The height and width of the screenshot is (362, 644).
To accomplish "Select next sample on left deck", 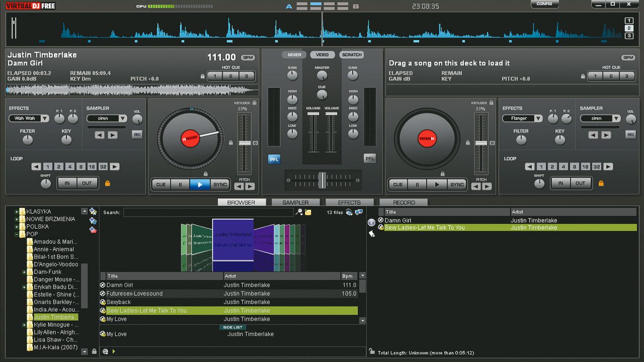I will 113,135.
